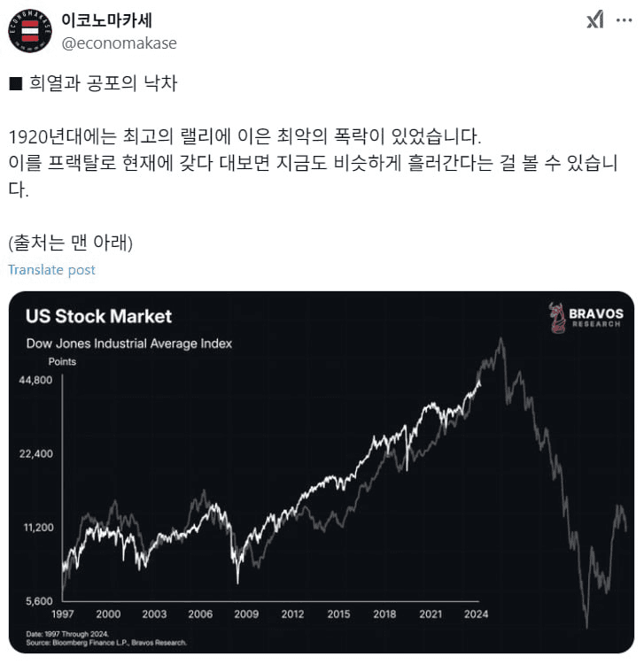Click the Dow Jones Industrial Average Index subtitle
Image resolution: width=644 pixels, height=664 pixels.
pyautogui.click(x=128, y=344)
